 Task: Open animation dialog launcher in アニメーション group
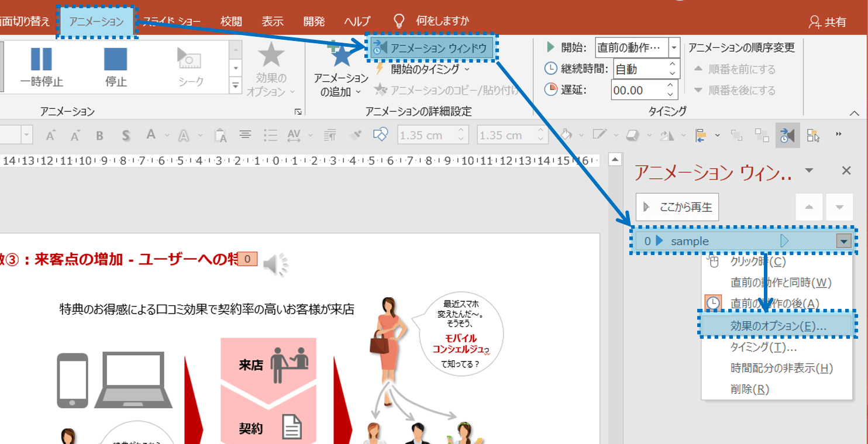pos(298,111)
